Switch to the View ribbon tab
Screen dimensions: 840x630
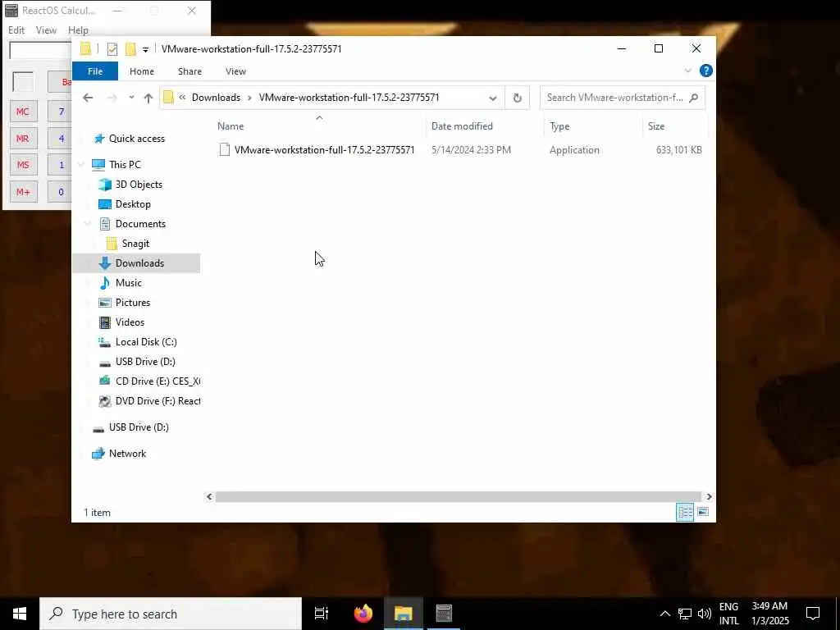(235, 71)
